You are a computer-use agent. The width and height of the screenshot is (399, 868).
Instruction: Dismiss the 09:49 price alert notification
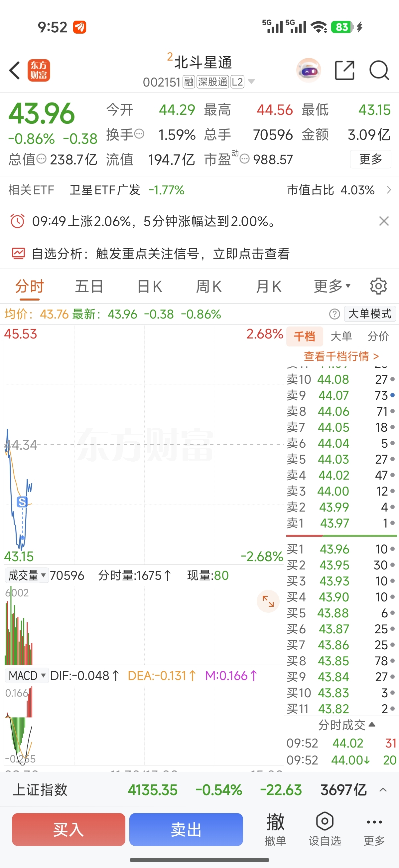384,221
